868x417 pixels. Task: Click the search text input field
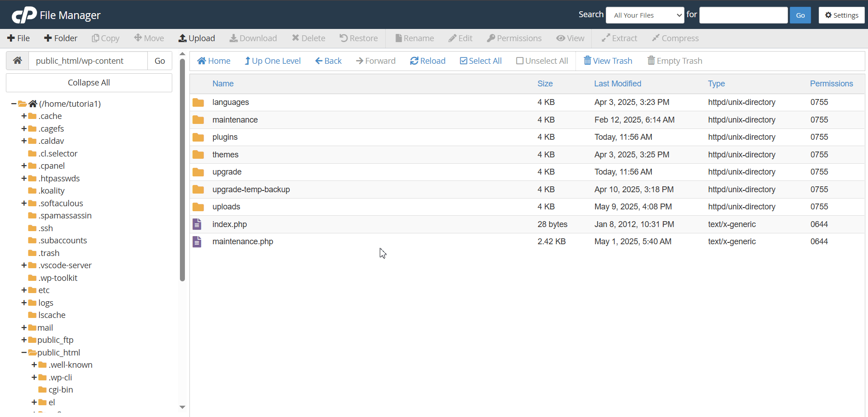coord(744,15)
